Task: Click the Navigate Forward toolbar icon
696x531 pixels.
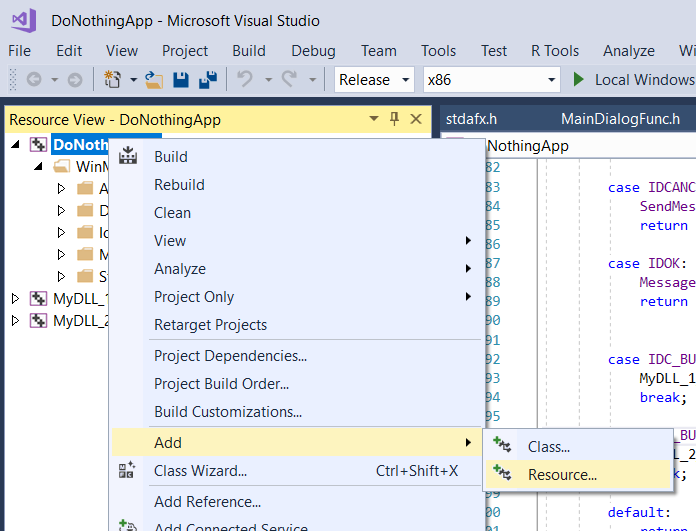Action: (x=75, y=80)
